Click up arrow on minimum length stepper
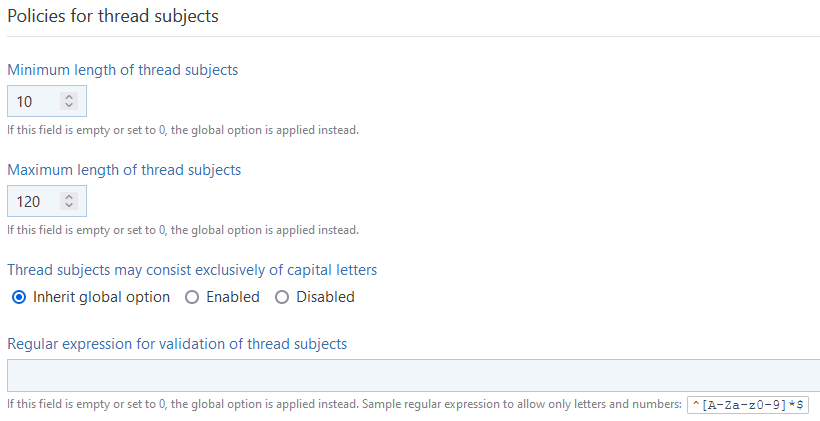The width and height of the screenshot is (820, 421). (x=68, y=97)
